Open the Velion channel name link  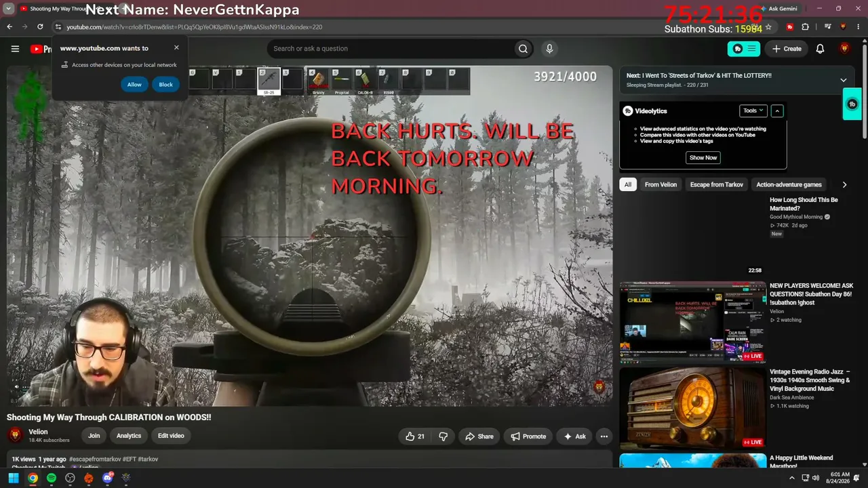tap(38, 432)
